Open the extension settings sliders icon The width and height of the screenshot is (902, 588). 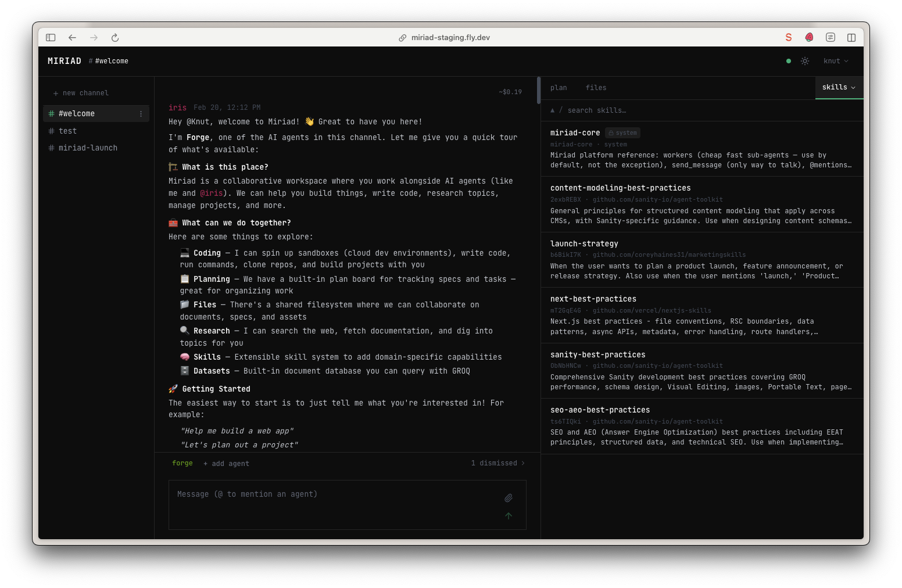click(831, 37)
